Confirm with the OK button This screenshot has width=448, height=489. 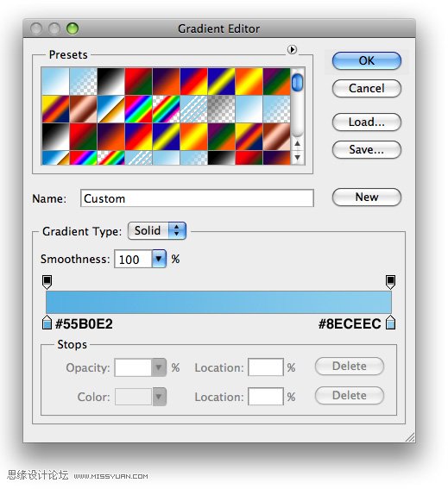[x=367, y=61]
